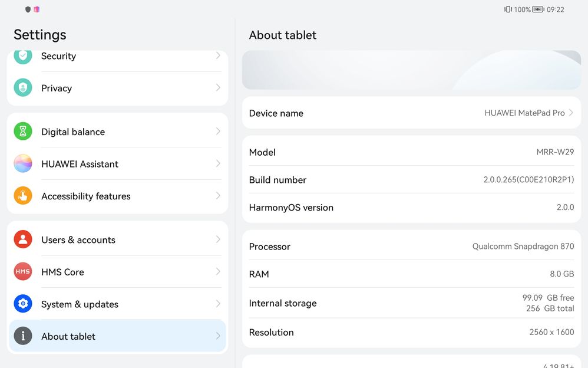Click the About tablet info icon

[23, 336]
